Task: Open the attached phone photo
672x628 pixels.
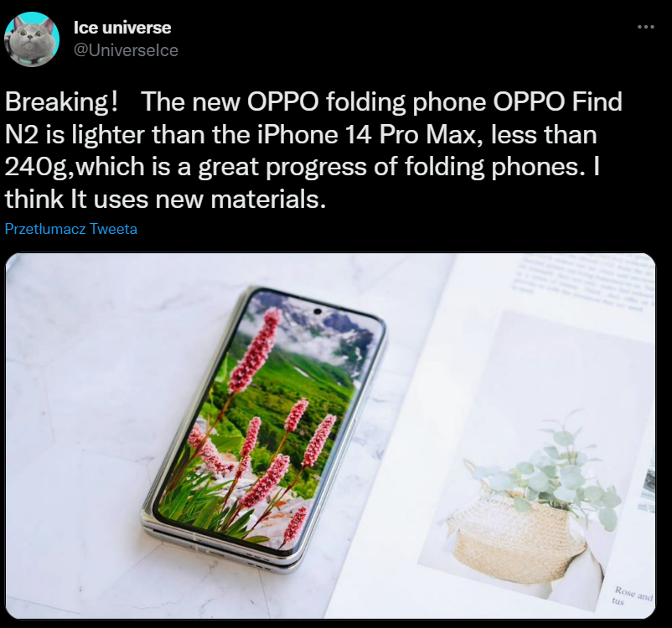Action: coord(330,435)
